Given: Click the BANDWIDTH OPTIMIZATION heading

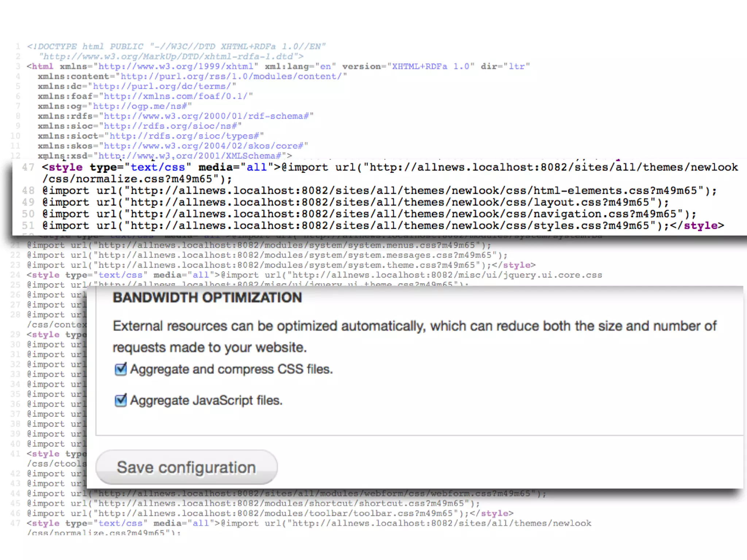Looking at the screenshot, I should click(x=207, y=297).
